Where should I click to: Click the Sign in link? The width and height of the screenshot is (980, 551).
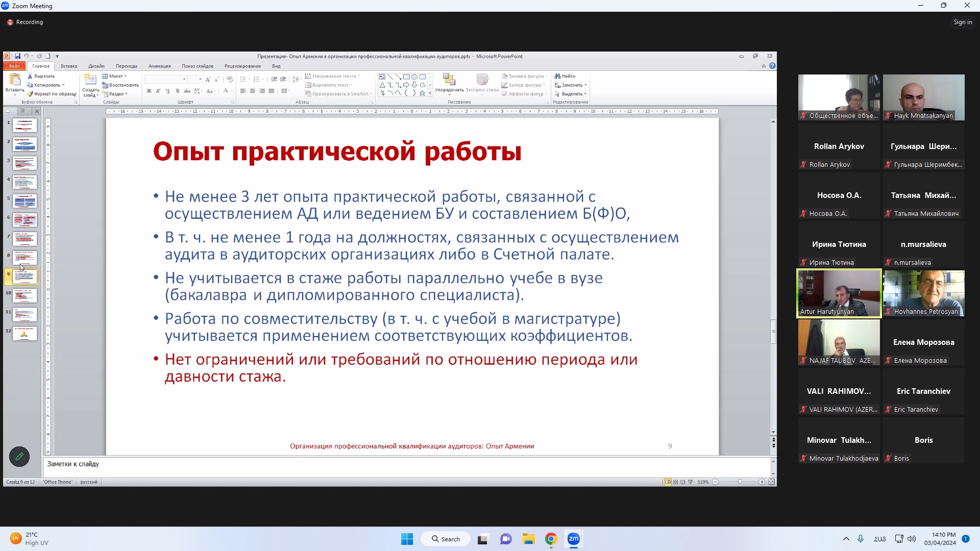click(x=963, y=22)
